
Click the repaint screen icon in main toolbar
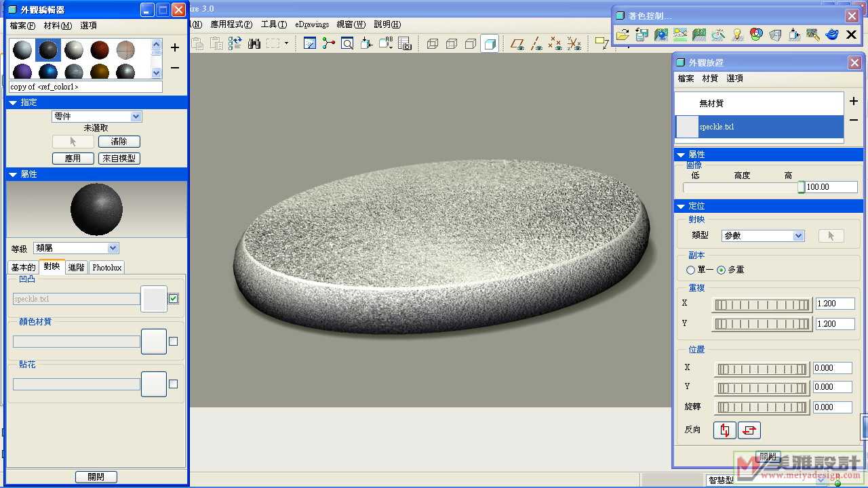(310, 44)
